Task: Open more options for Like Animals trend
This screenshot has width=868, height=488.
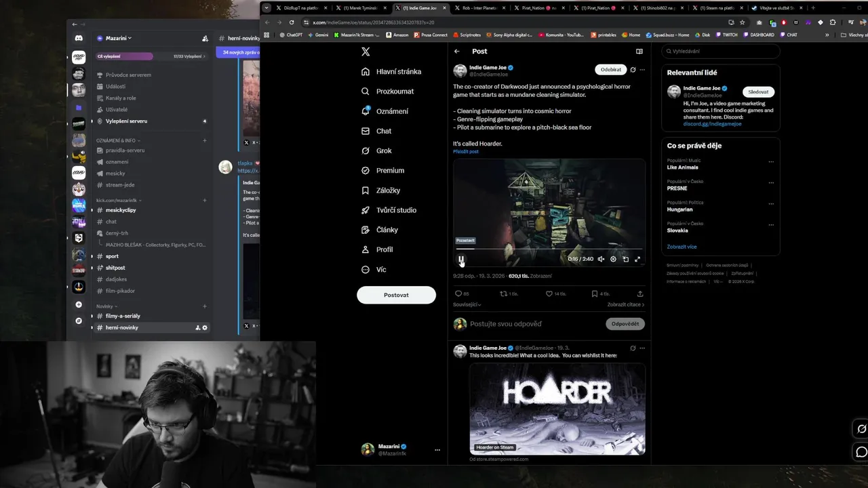Action: (x=771, y=162)
